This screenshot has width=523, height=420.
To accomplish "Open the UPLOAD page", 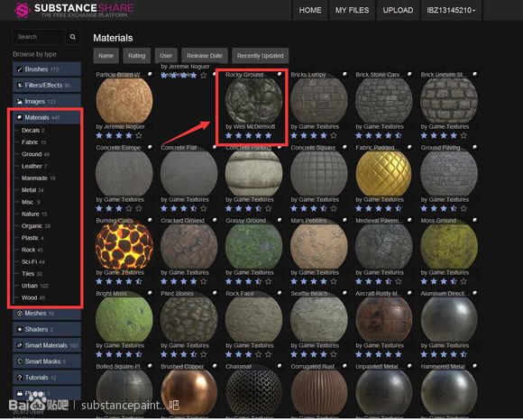I will pos(398,10).
